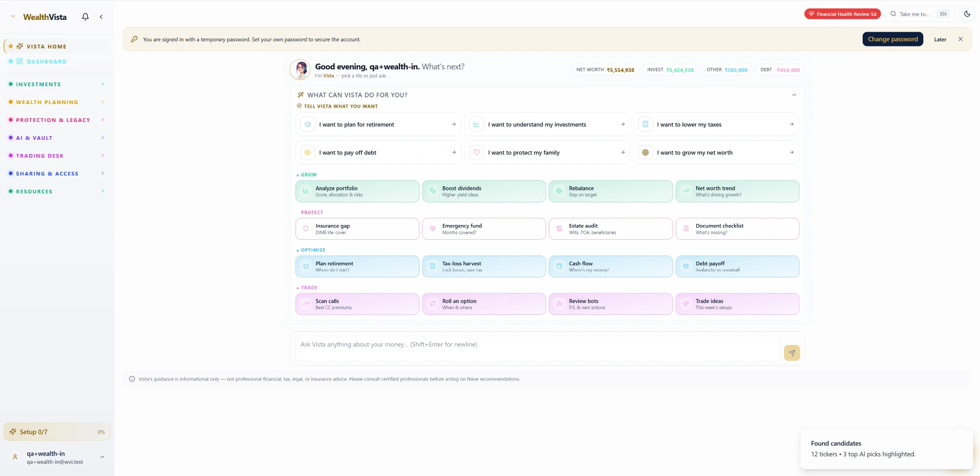This screenshot has width=980, height=476.
Task: Click the Cash flow wallet icon
Action: coord(559,266)
